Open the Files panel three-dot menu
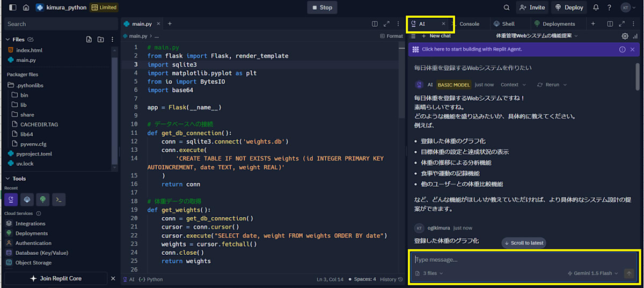644x288 pixels. click(x=112, y=39)
